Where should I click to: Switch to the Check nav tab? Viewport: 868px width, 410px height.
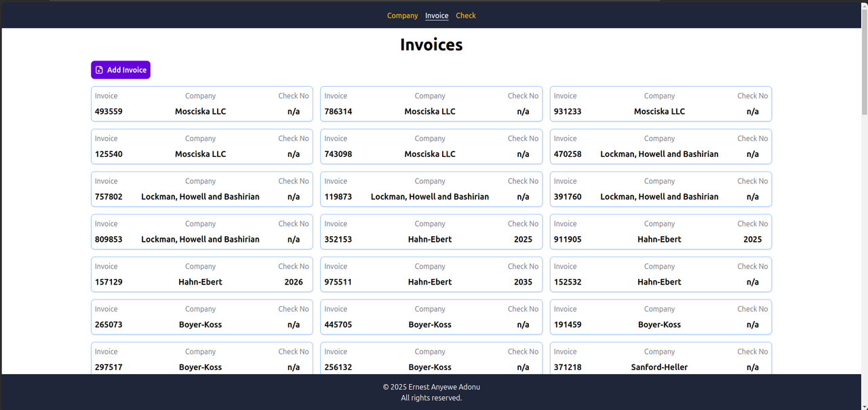coord(466,16)
